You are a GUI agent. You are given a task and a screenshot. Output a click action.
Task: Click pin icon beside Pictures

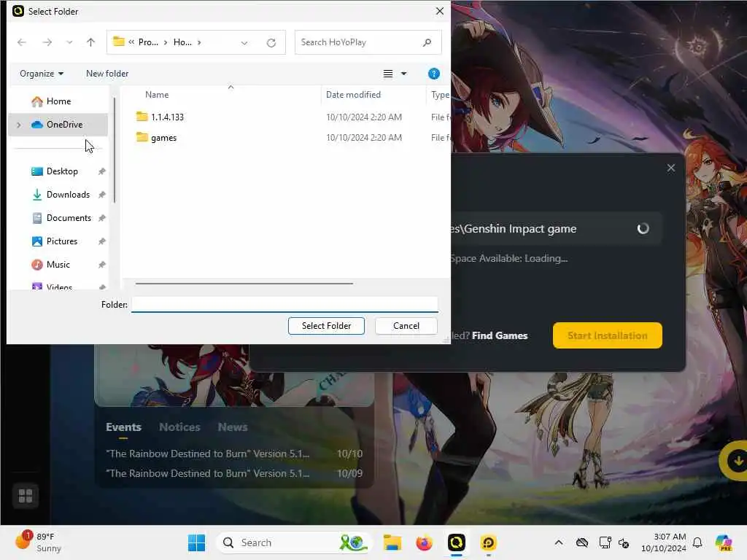[x=101, y=241]
